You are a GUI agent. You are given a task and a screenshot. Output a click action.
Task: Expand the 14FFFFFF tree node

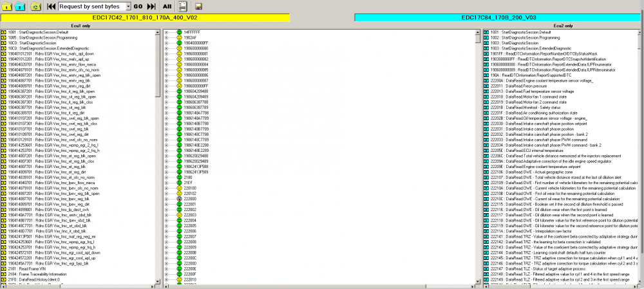166,32
